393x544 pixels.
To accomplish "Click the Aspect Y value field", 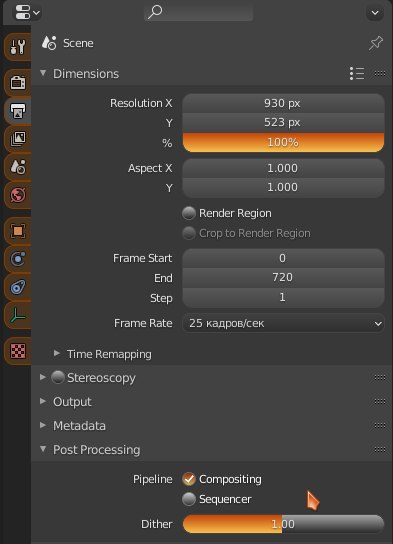I will pos(283,187).
